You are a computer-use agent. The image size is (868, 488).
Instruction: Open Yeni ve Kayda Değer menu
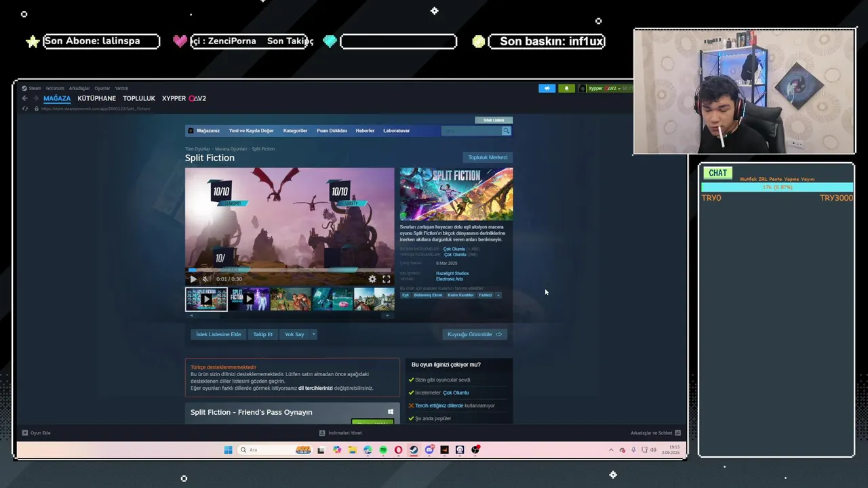[x=251, y=131]
